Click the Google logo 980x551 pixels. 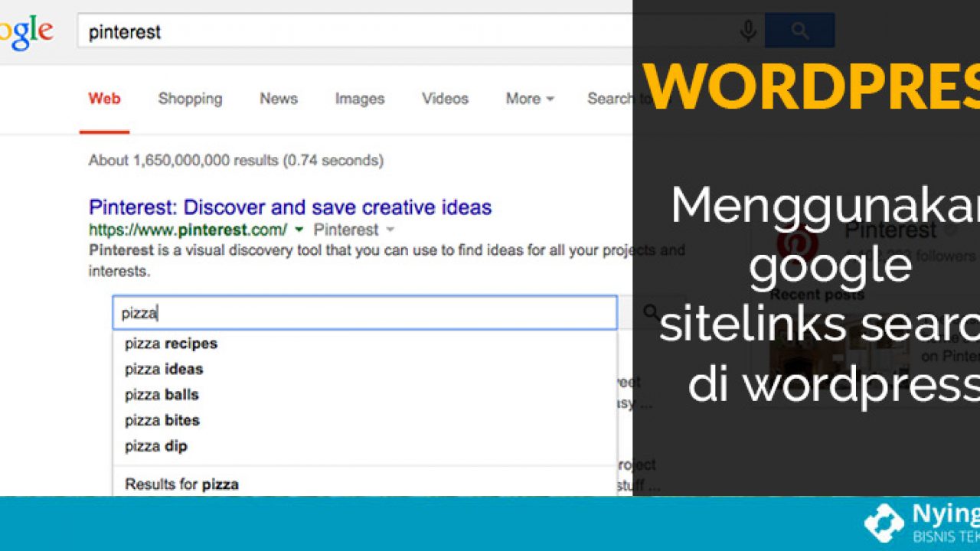coord(26,33)
